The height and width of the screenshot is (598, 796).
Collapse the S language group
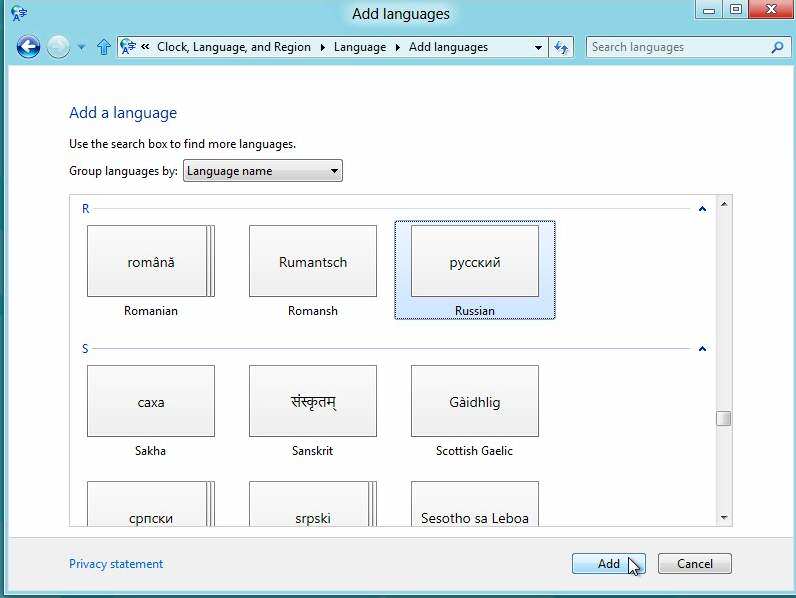tap(702, 349)
